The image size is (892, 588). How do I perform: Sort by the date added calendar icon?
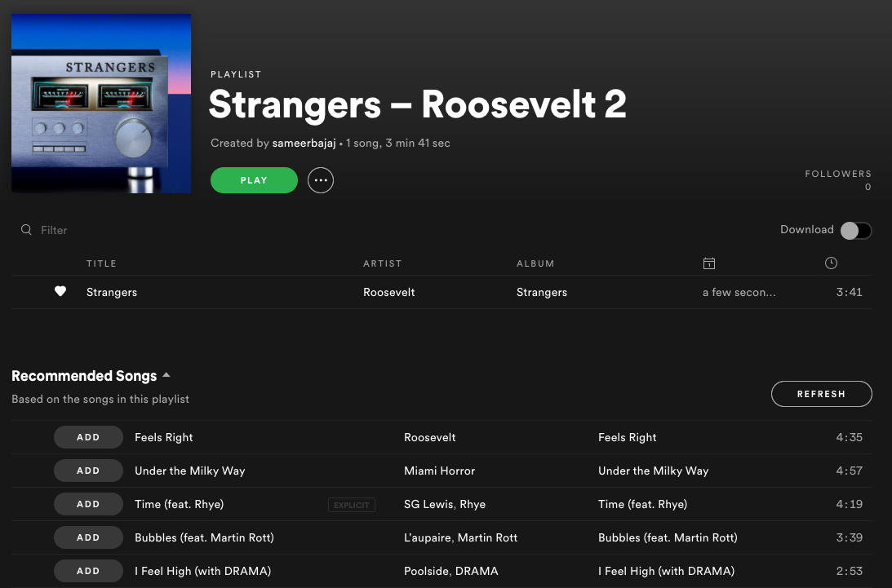pos(709,263)
